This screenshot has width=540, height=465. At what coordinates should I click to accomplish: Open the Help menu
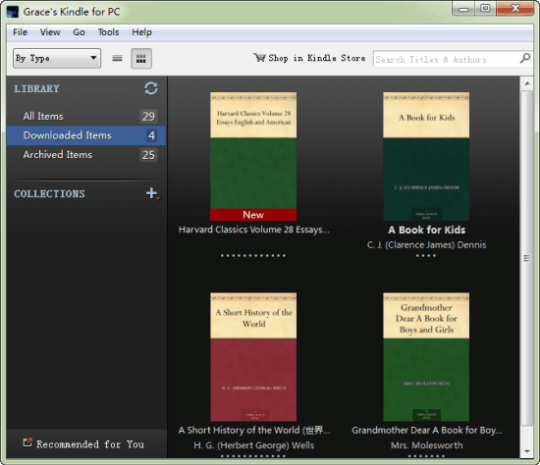(142, 32)
